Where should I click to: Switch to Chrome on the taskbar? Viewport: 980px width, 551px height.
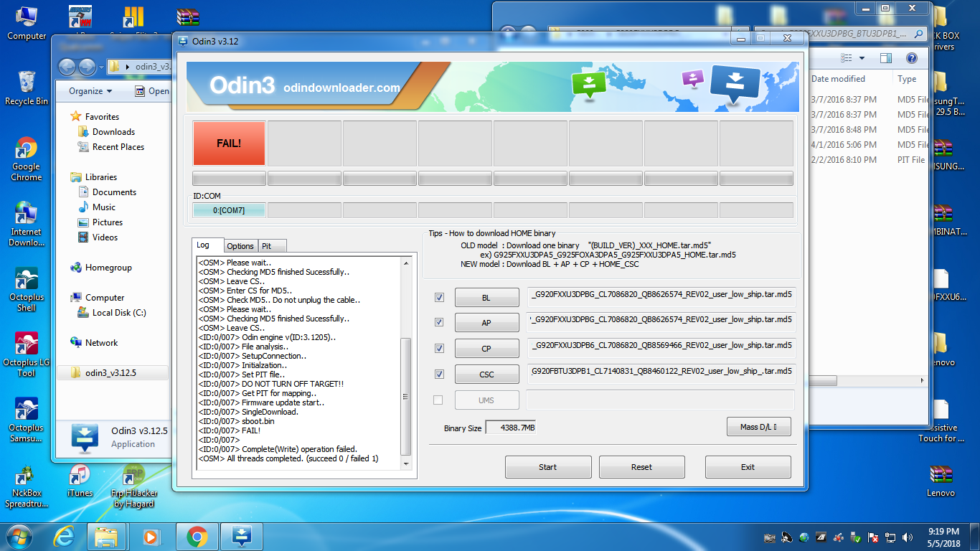tap(197, 536)
